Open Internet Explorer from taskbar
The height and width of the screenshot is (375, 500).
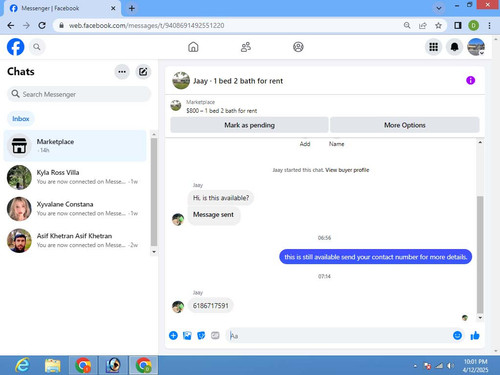pyautogui.click(x=22, y=365)
